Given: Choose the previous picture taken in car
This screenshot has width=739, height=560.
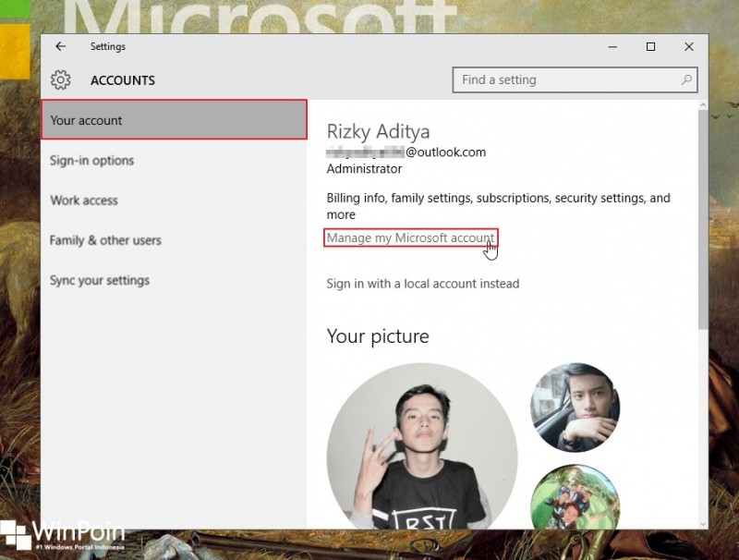Looking at the screenshot, I should [x=575, y=408].
